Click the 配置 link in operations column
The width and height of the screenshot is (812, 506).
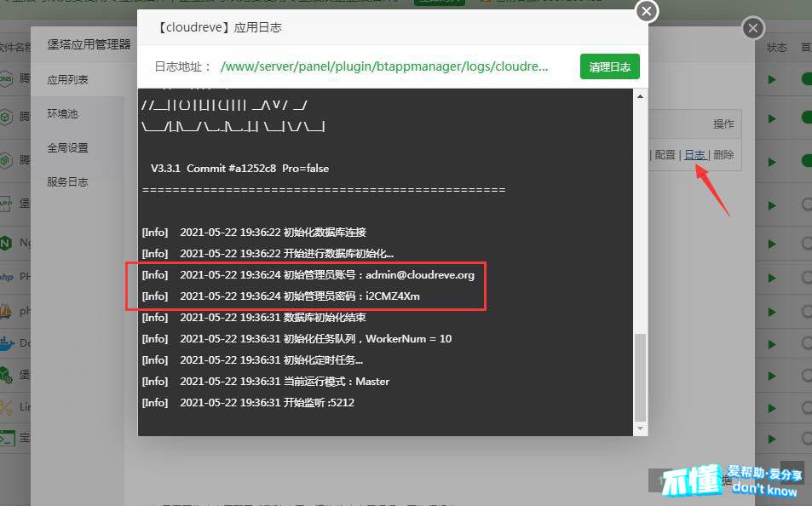(x=665, y=155)
